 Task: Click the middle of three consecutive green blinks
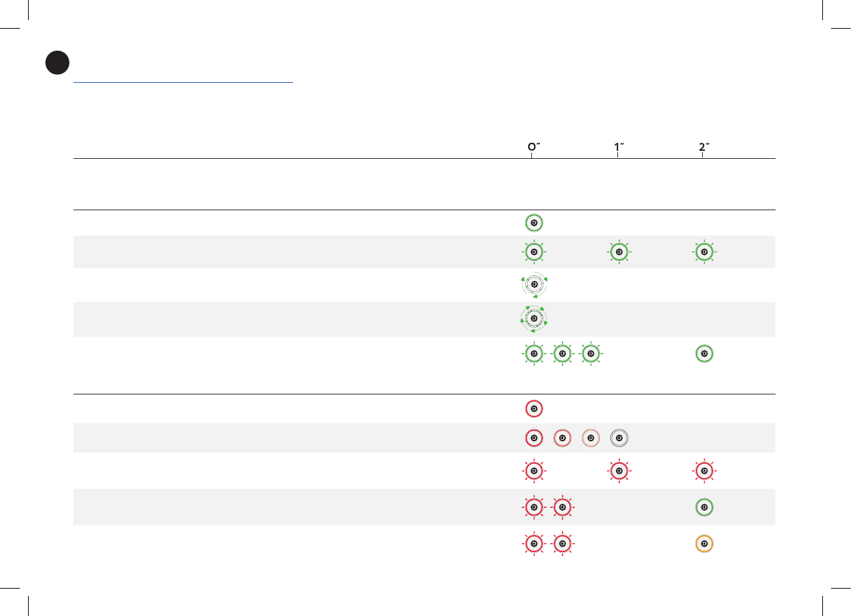(562, 353)
